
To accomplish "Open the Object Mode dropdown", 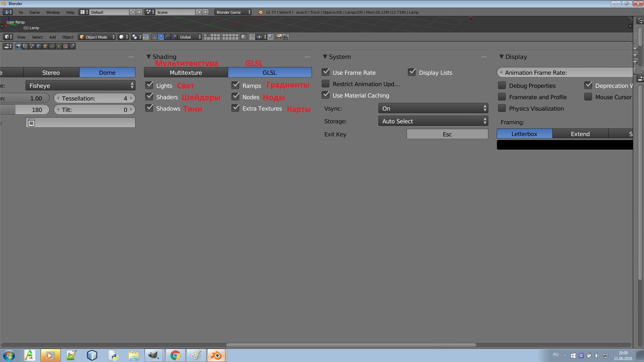I will point(97,37).
